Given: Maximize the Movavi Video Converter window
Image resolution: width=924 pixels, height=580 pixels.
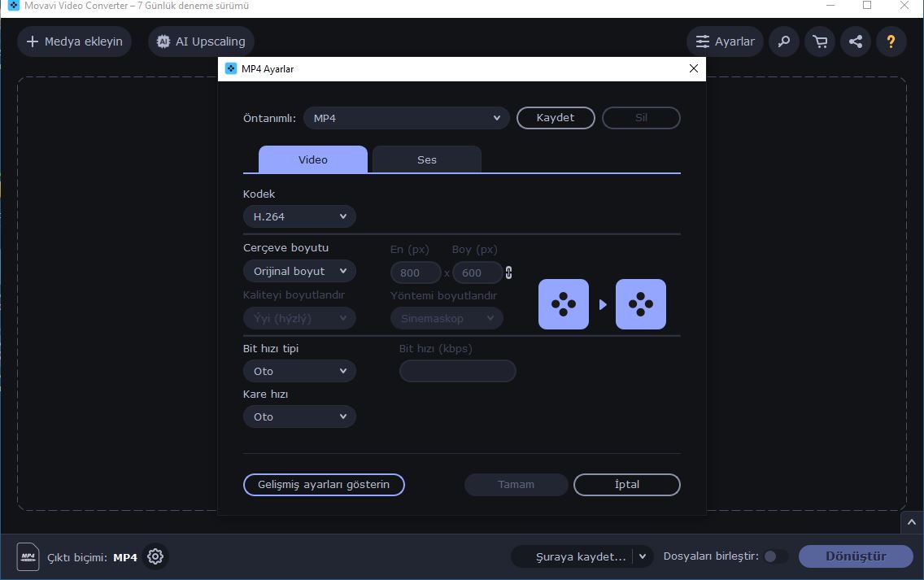Looking at the screenshot, I should tap(867, 6).
